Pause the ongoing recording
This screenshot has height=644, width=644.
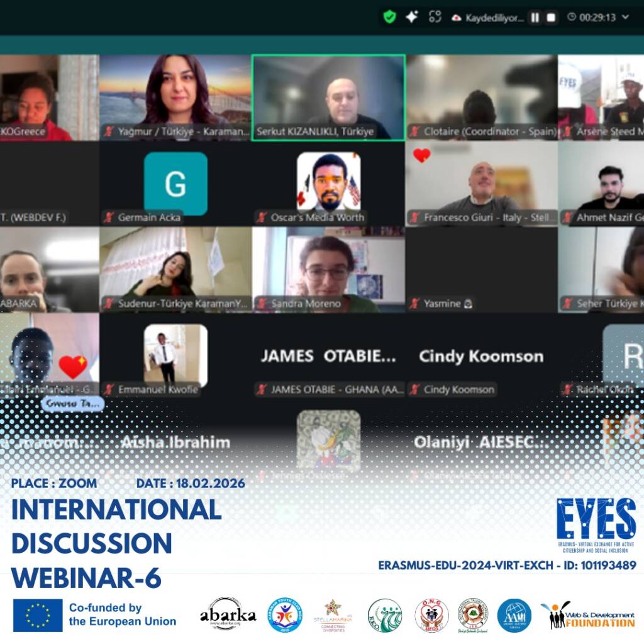[535, 18]
